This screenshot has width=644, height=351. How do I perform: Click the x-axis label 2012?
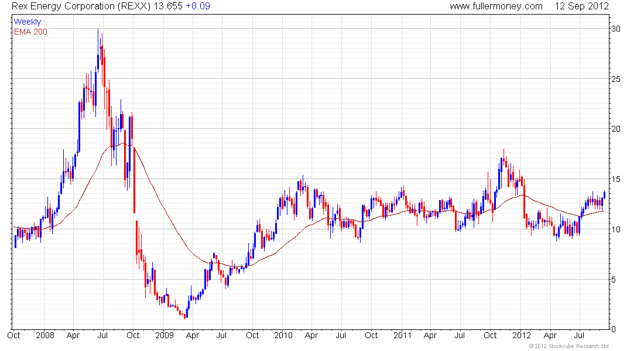[522, 335]
